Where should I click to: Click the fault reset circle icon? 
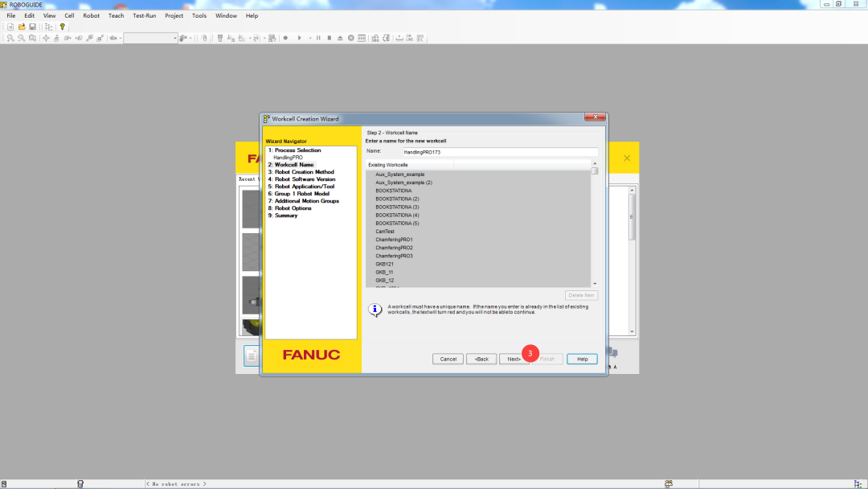coord(351,39)
